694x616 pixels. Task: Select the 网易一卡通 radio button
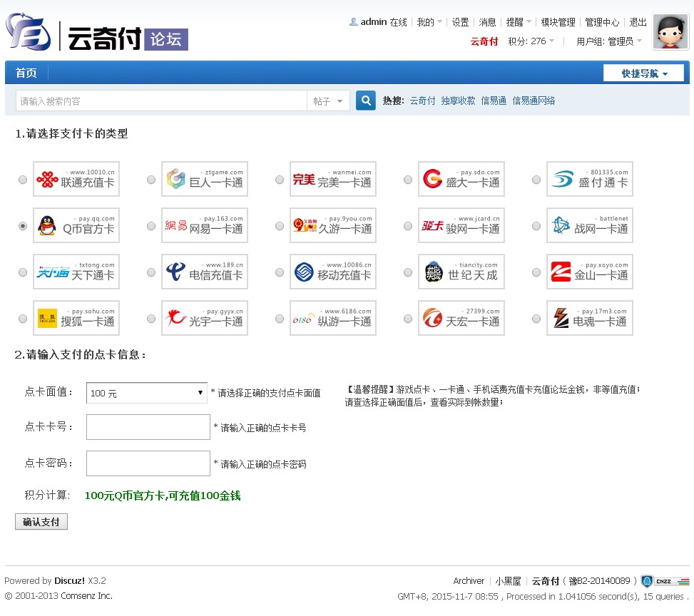[x=151, y=226]
